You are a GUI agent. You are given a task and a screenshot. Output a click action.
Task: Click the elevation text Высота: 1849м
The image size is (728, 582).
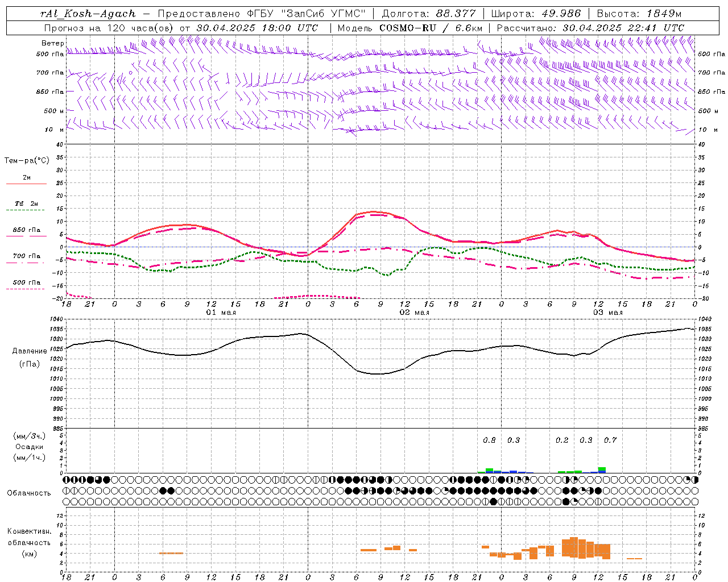pos(639,14)
